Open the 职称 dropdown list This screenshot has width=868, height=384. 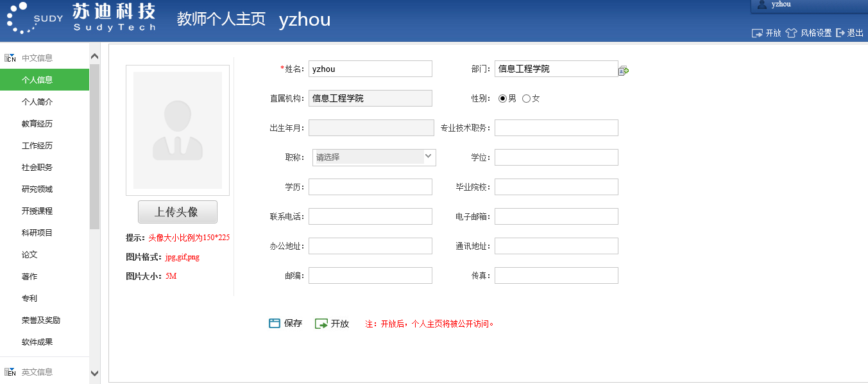[374, 157]
